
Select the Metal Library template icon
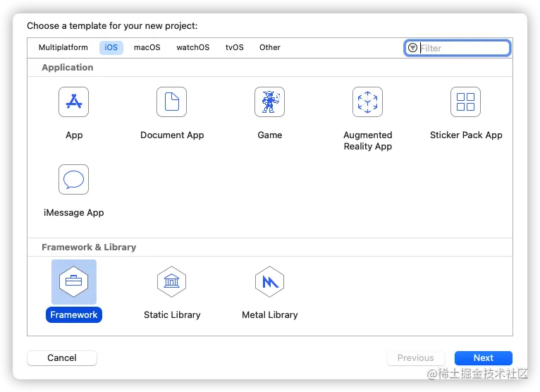pos(270,282)
